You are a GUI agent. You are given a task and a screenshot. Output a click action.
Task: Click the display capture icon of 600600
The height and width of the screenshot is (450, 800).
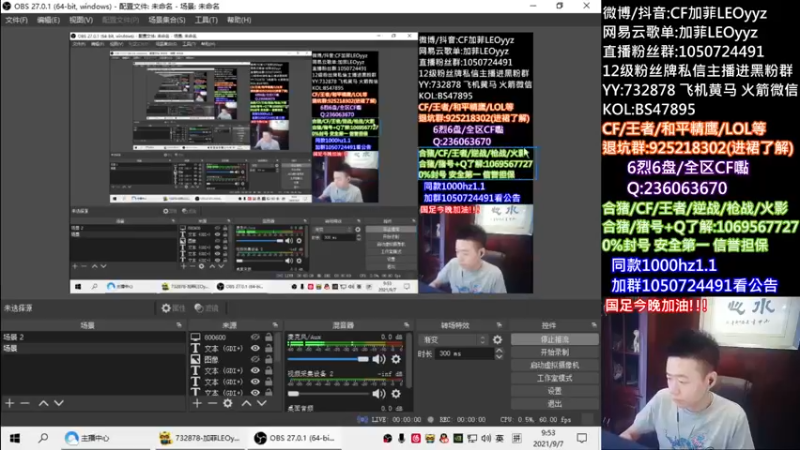tap(195, 337)
